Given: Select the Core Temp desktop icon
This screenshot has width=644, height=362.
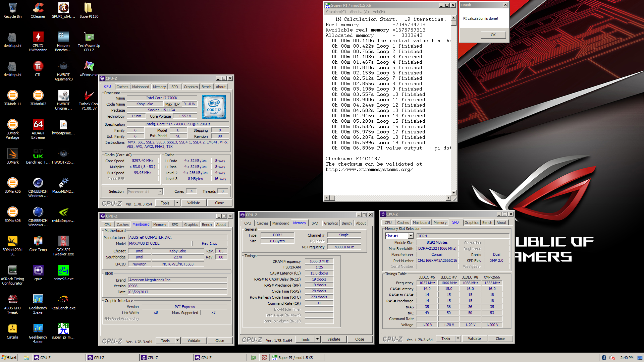Looking at the screenshot, I should point(38,244).
